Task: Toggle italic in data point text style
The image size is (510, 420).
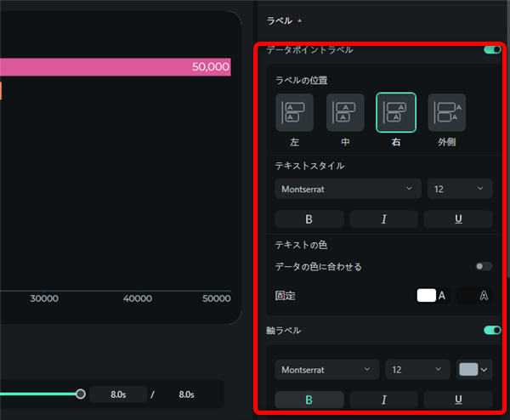Action: tap(383, 219)
